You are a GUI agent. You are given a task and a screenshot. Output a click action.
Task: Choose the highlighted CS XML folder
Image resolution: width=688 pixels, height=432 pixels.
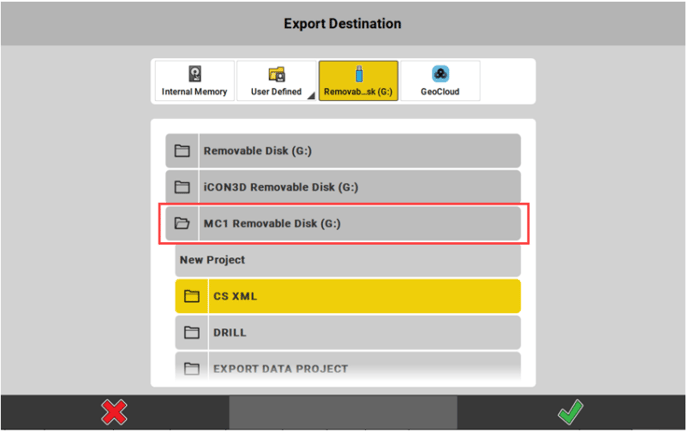click(360, 296)
